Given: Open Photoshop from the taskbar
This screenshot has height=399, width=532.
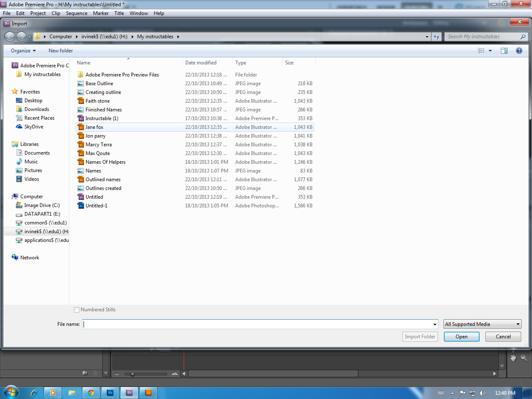Looking at the screenshot, I should pyautogui.click(x=110, y=392).
